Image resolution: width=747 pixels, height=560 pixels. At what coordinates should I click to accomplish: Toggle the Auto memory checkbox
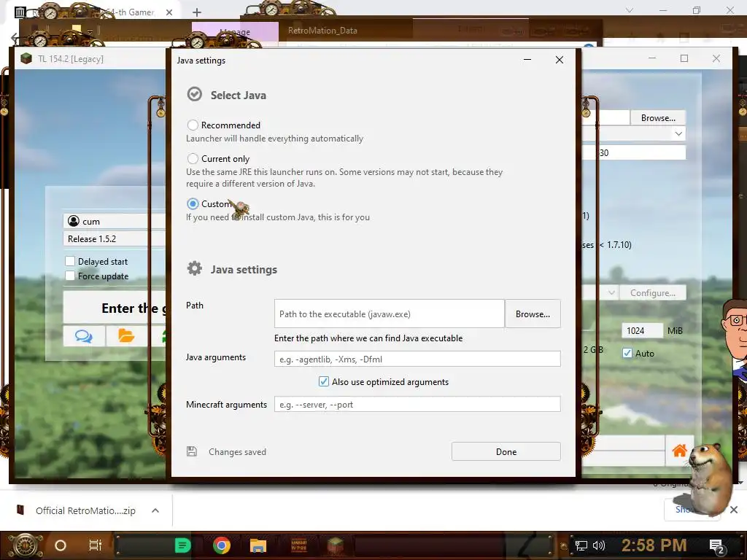click(x=627, y=354)
